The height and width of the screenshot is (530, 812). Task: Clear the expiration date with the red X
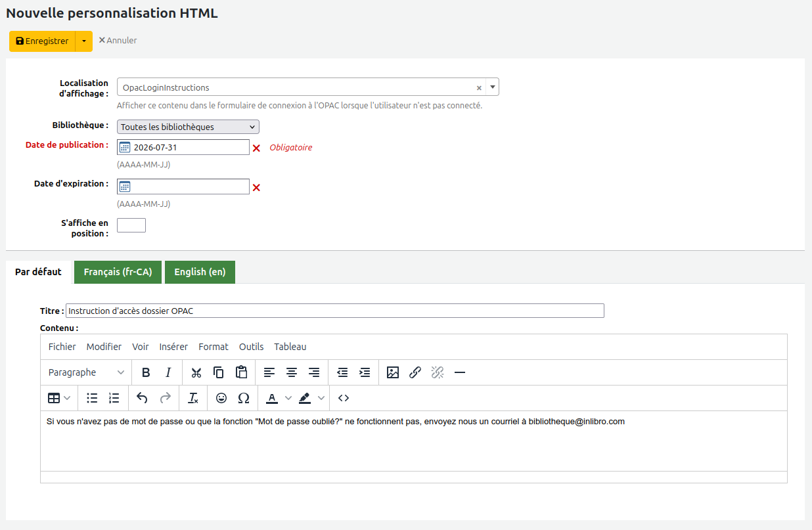pyautogui.click(x=256, y=188)
